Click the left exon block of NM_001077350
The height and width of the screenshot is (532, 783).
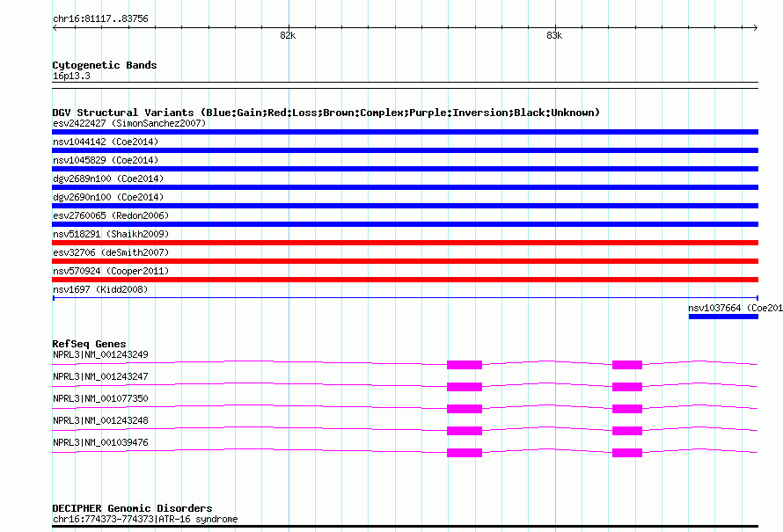(465, 409)
